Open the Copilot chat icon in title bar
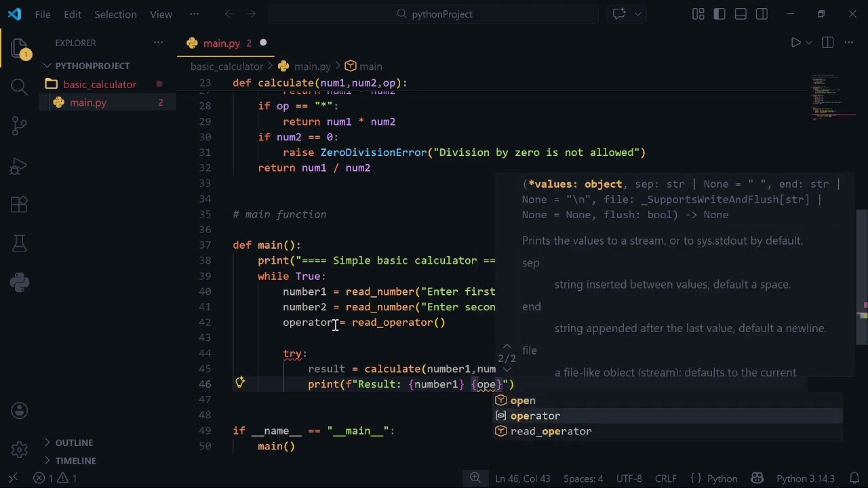The image size is (868, 488). [619, 14]
